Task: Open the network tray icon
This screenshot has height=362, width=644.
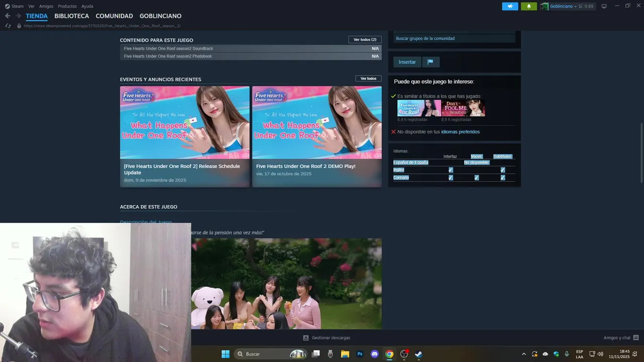Action: click(592, 354)
